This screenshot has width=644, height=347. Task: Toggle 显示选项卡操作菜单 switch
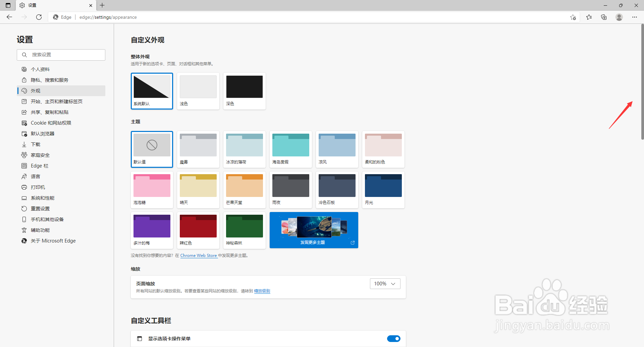click(x=393, y=339)
